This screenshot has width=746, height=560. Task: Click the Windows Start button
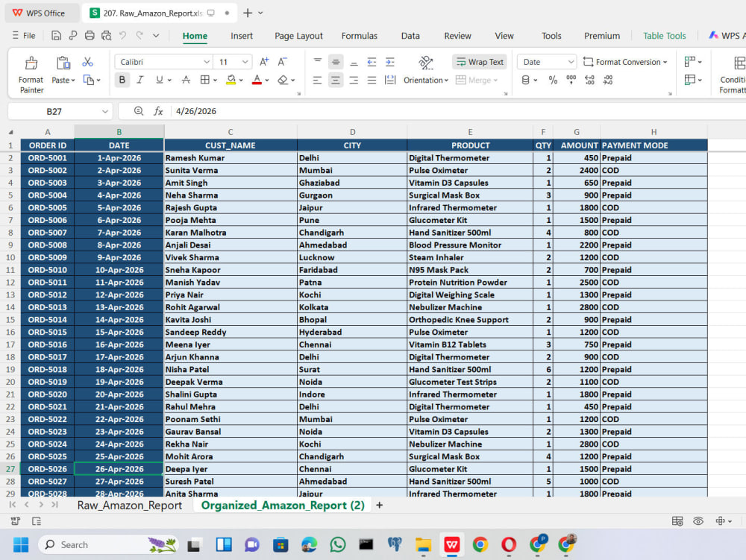point(20,544)
